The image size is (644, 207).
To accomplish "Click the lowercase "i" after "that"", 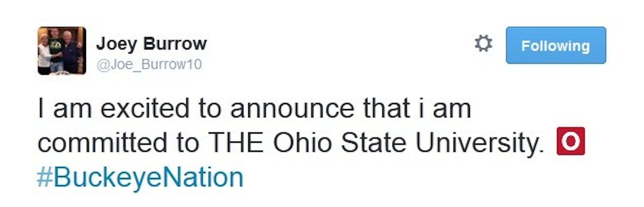I will coord(421,109).
